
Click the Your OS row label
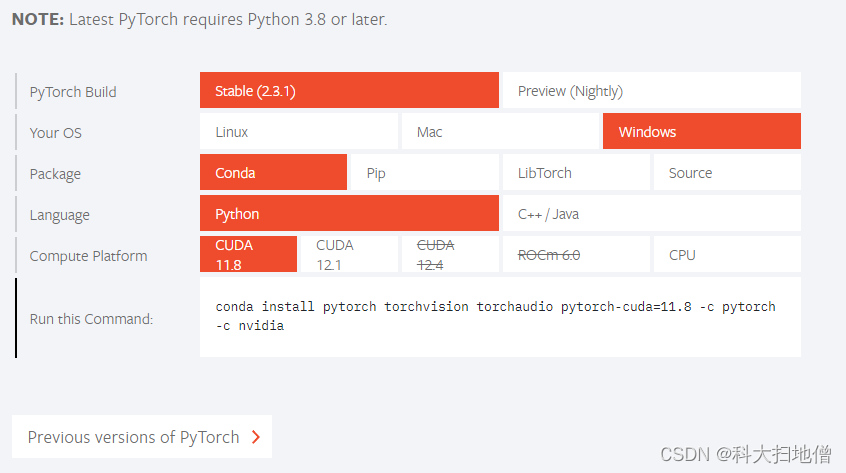(x=56, y=133)
